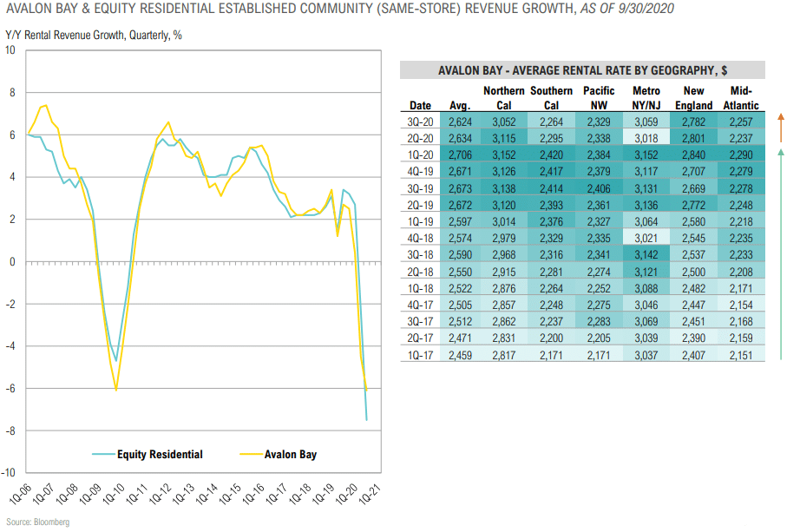Click the 10 y-axis label at the top
Viewport: 800px width, 532px height.
(x=10, y=50)
